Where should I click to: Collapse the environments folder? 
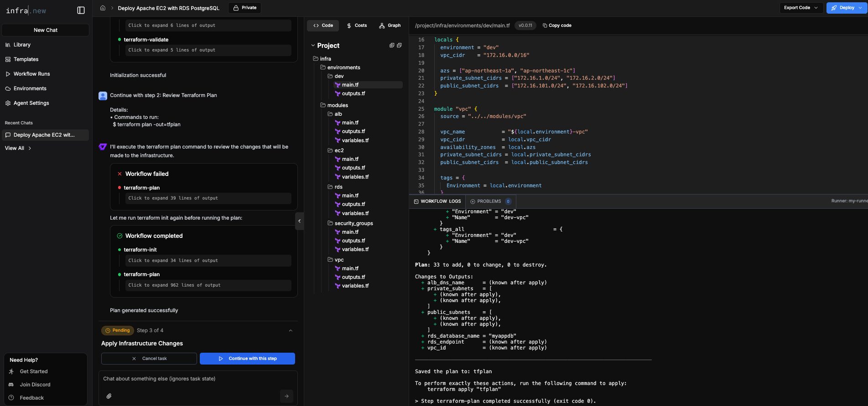pyautogui.click(x=340, y=67)
